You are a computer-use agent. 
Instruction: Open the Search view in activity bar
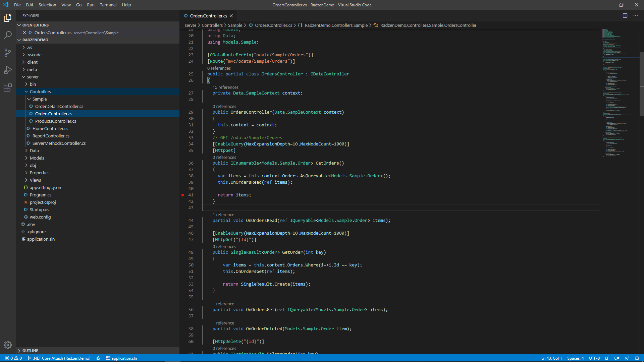(x=8, y=35)
